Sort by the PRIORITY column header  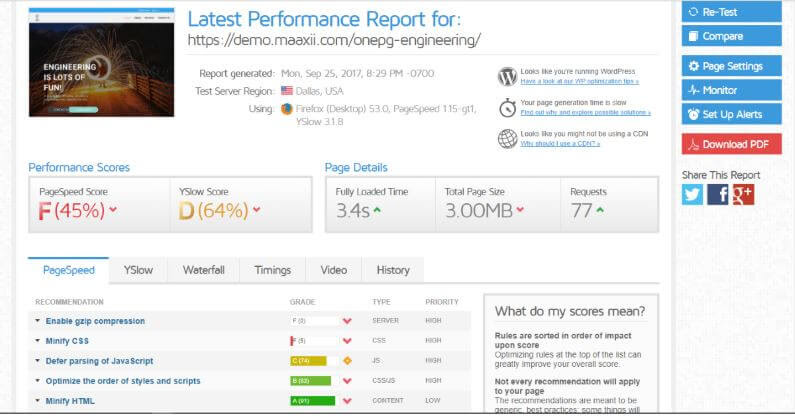442,302
